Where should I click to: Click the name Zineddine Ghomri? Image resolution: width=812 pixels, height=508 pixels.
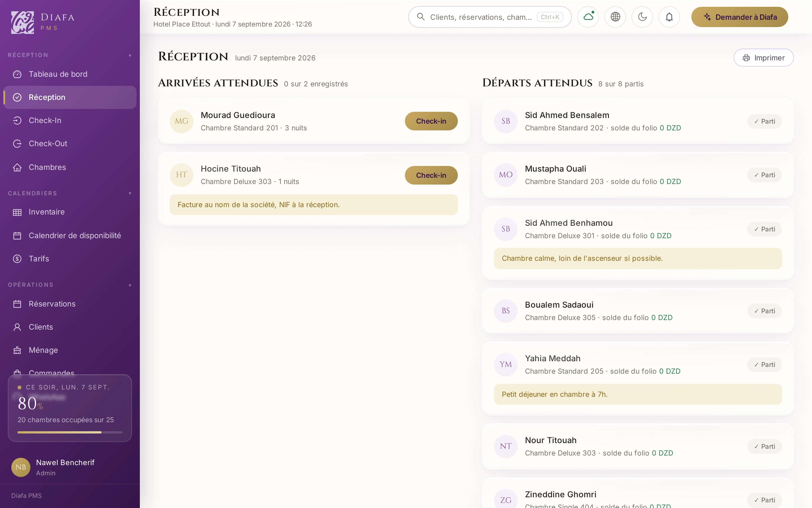point(560,494)
